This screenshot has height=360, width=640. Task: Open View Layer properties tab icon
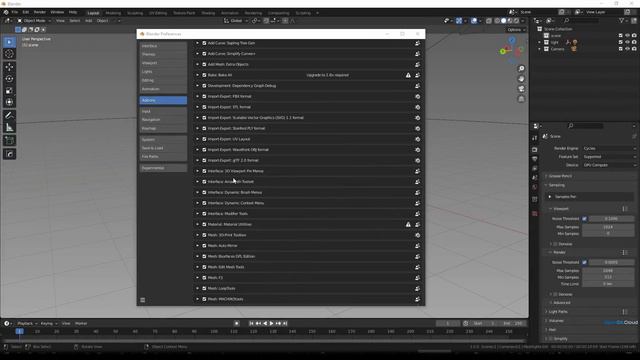[535, 168]
